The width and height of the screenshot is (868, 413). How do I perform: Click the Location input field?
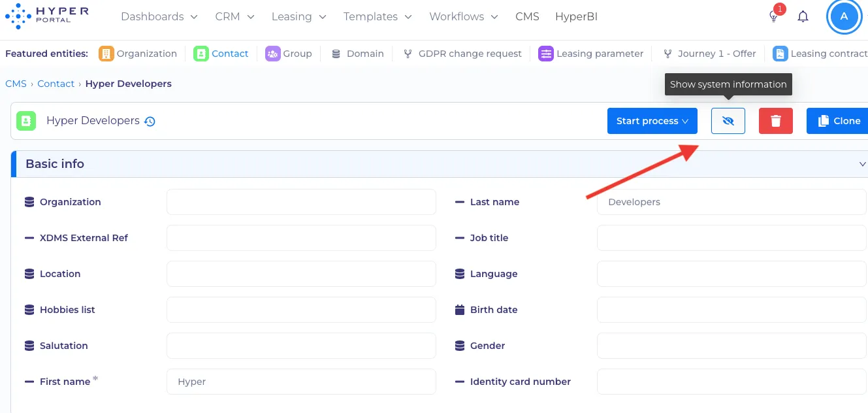tap(301, 274)
